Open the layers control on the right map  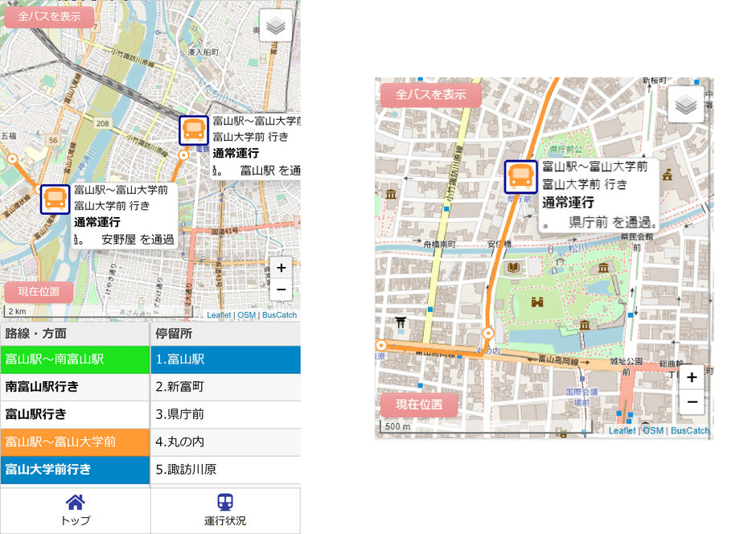(x=685, y=105)
